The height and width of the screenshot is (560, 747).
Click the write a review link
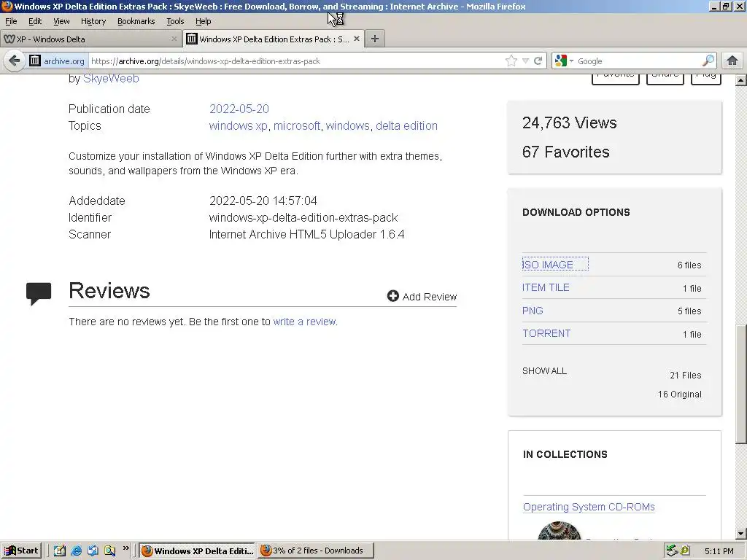304,322
